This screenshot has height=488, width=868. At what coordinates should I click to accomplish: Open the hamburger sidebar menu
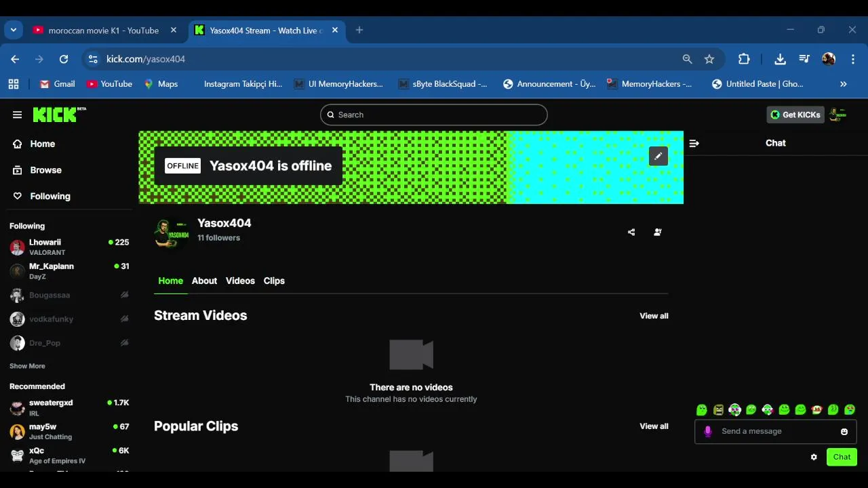pos(17,115)
